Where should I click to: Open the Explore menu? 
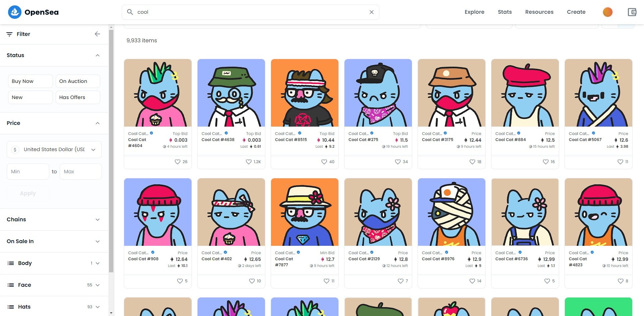(474, 12)
